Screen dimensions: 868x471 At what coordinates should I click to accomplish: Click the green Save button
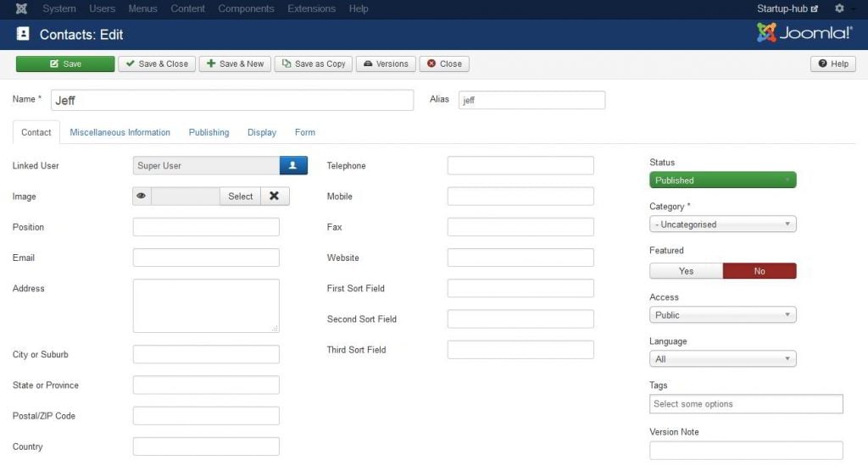(x=65, y=64)
